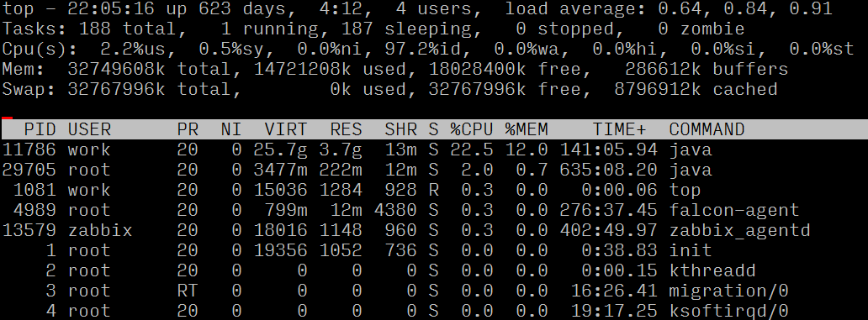Click the RT priority value for migration/0
868x320 pixels.
[187, 291]
